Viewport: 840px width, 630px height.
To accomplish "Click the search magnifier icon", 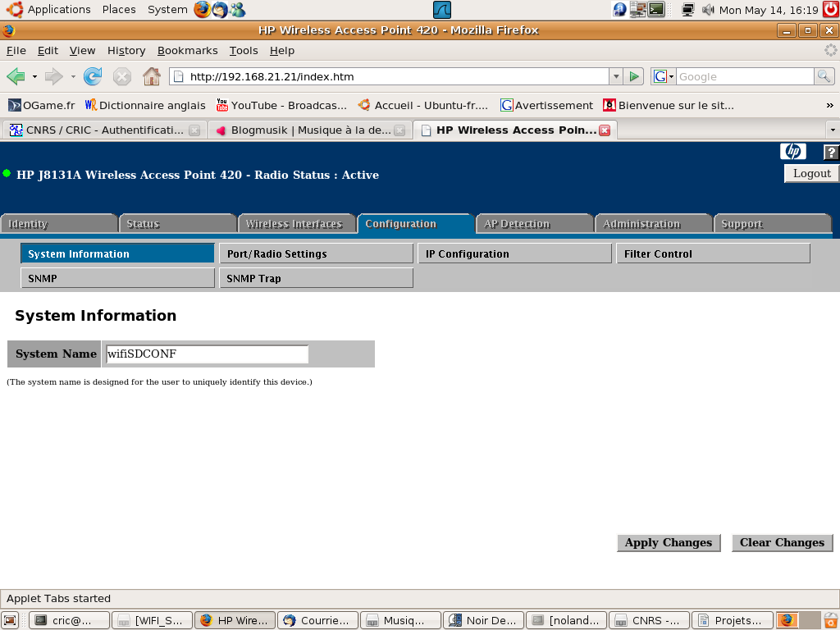I will tap(824, 76).
